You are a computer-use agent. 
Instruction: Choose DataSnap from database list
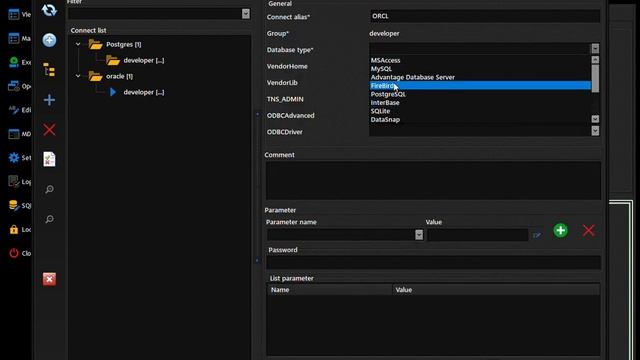[480, 120]
